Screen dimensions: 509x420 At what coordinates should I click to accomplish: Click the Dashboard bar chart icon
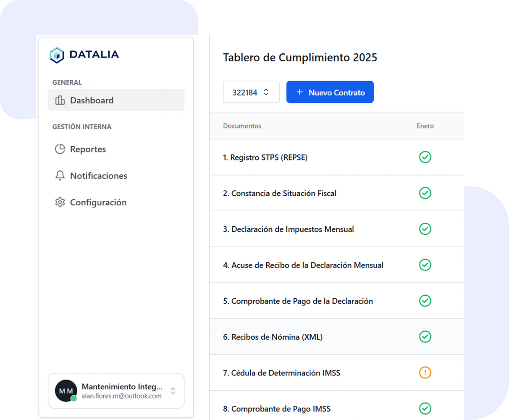click(60, 100)
